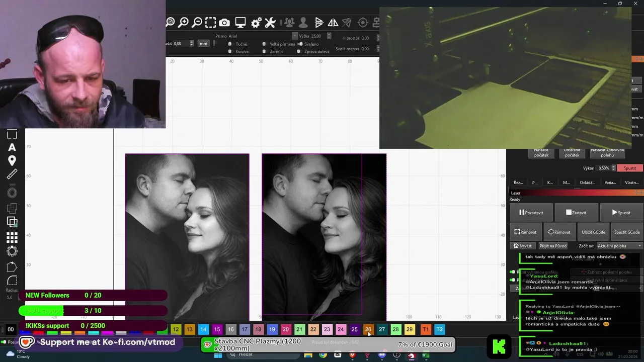The height and width of the screenshot is (362, 644).
Task: Click the Nastavit počátek button
Action: click(541, 152)
